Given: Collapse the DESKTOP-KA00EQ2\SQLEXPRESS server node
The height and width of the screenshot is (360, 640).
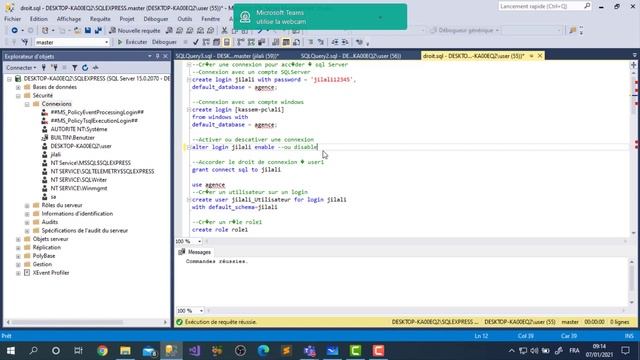Looking at the screenshot, I should [x=9, y=78].
